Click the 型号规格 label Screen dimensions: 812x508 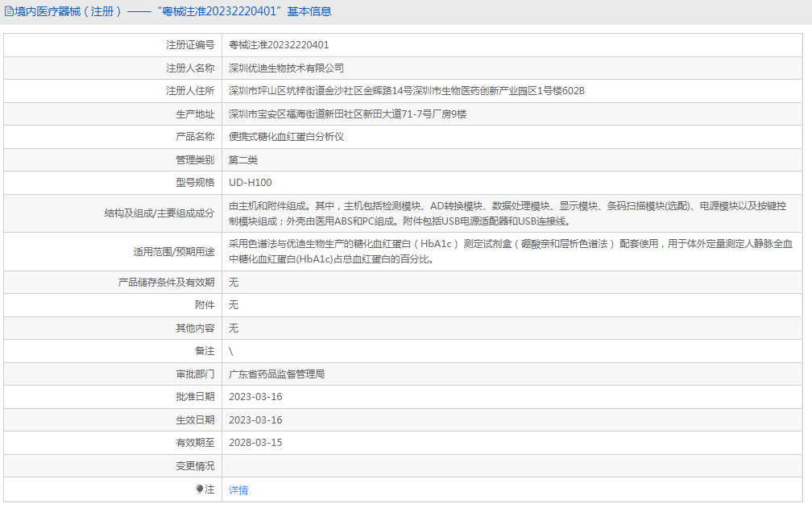tap(195, 183)
